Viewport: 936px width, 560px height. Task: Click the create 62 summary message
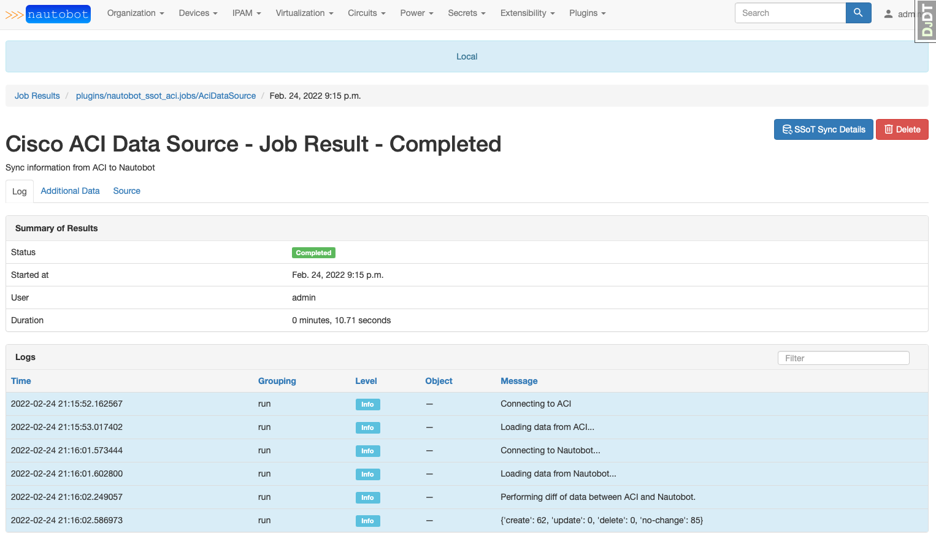[602, 520]
